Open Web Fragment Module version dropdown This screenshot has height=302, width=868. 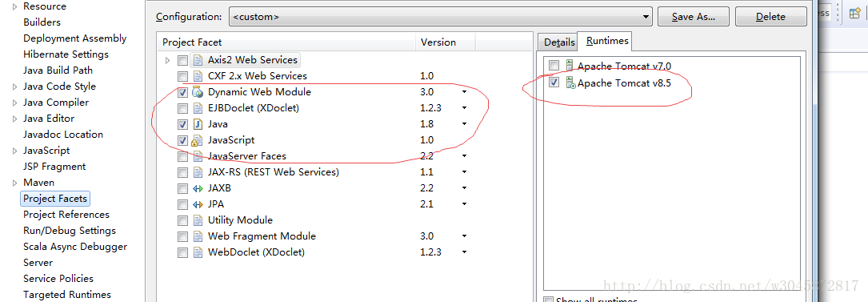click(x=465, y=236)
